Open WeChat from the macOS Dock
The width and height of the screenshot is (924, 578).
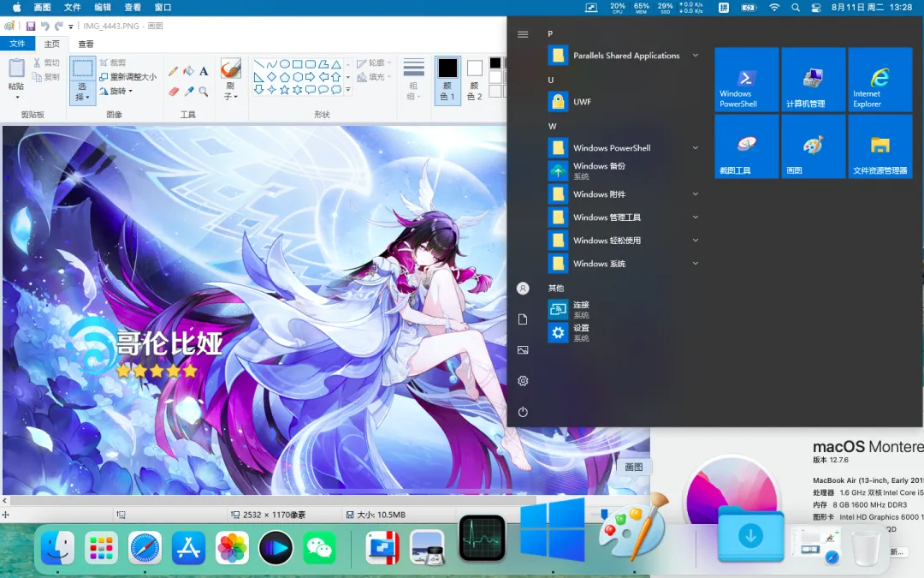(319, 548)
